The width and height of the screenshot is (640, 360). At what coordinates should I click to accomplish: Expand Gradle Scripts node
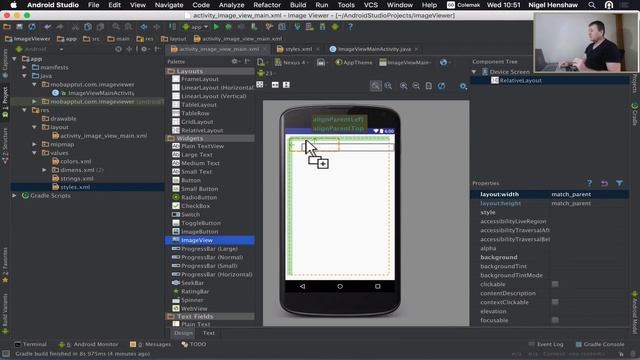tap(15, 196)
